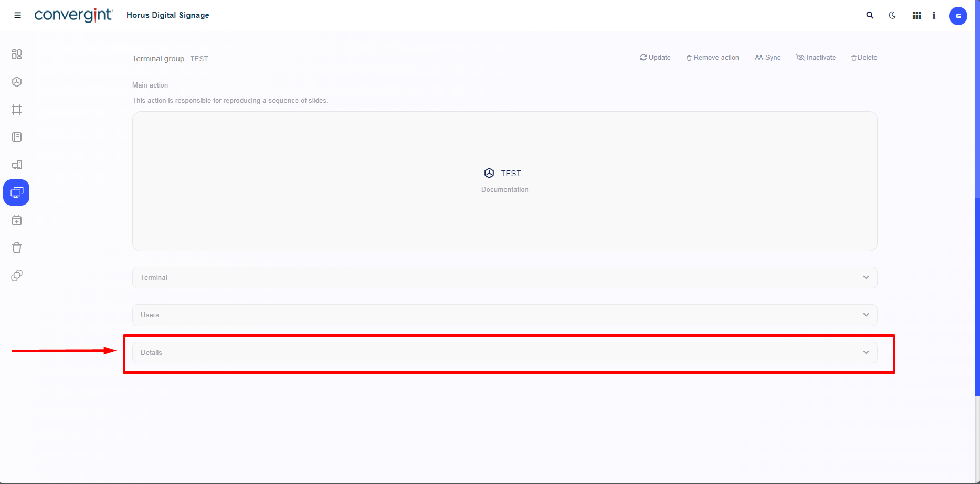
Task: Open the user avatar G
Action: pos(958,16)
